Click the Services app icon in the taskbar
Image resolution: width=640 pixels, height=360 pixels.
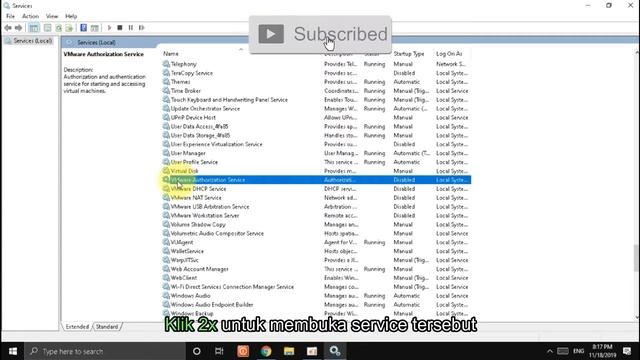point(335,351)
